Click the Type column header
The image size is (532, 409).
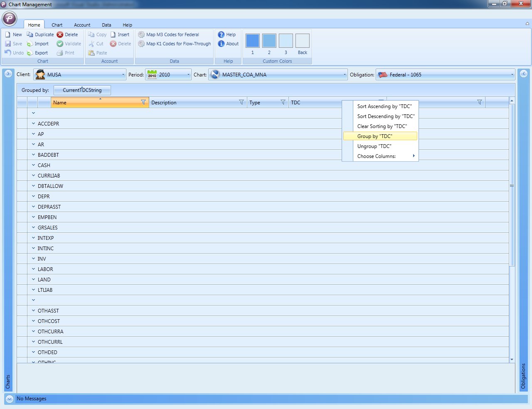(268, 102)
